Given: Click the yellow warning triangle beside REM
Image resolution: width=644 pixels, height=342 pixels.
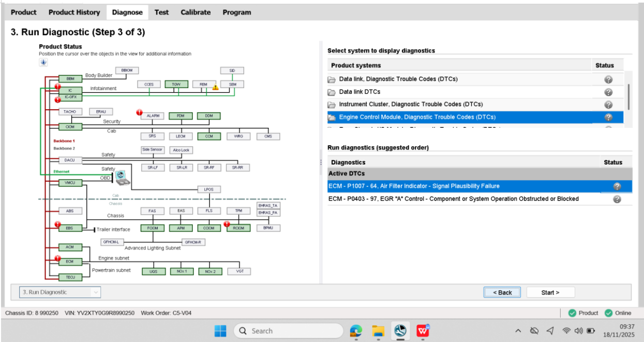Looking at the screenshot, I should [216, 87].
